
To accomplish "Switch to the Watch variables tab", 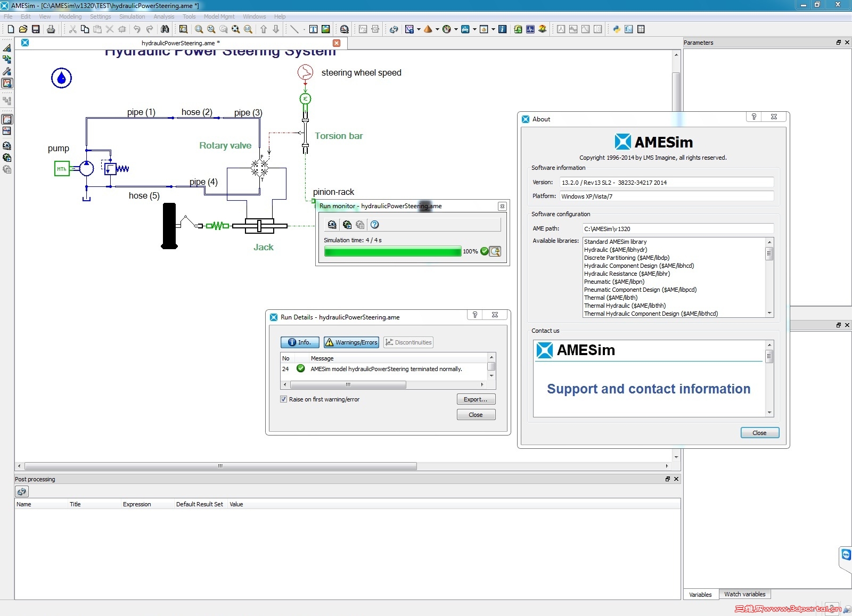I will pos(744,594).
